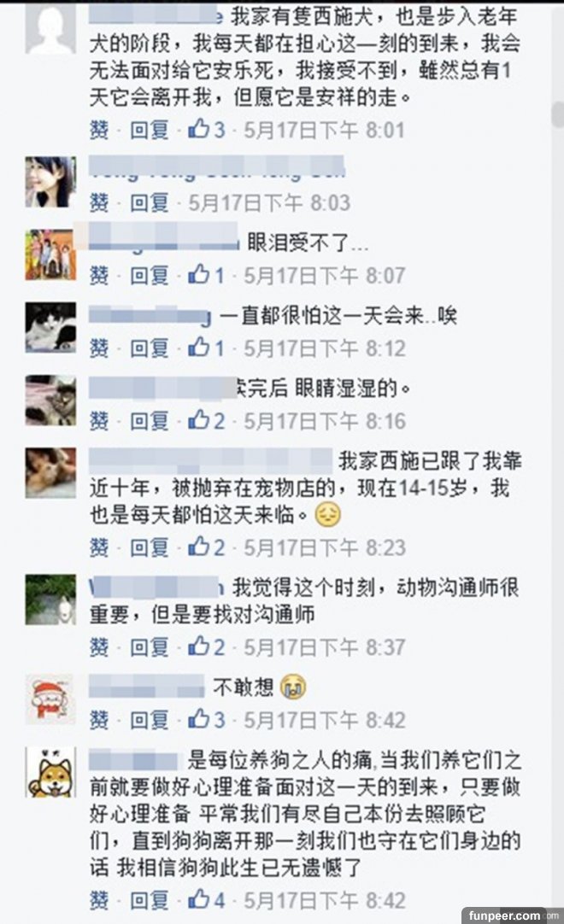Click the thumbs-up icon showing 3 likes at 8:01
Screen dimensions: 564x924
coord(198,128)
